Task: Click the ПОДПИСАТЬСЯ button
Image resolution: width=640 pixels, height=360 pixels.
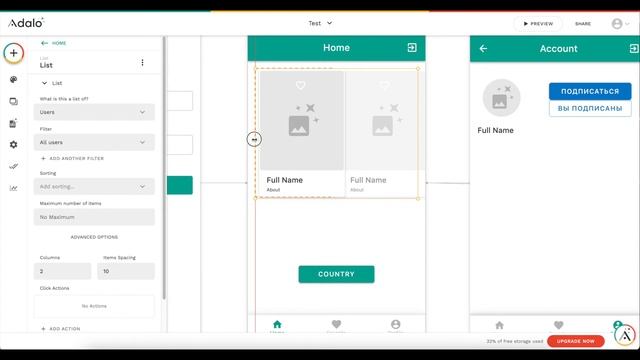Action: coord(590,91)
